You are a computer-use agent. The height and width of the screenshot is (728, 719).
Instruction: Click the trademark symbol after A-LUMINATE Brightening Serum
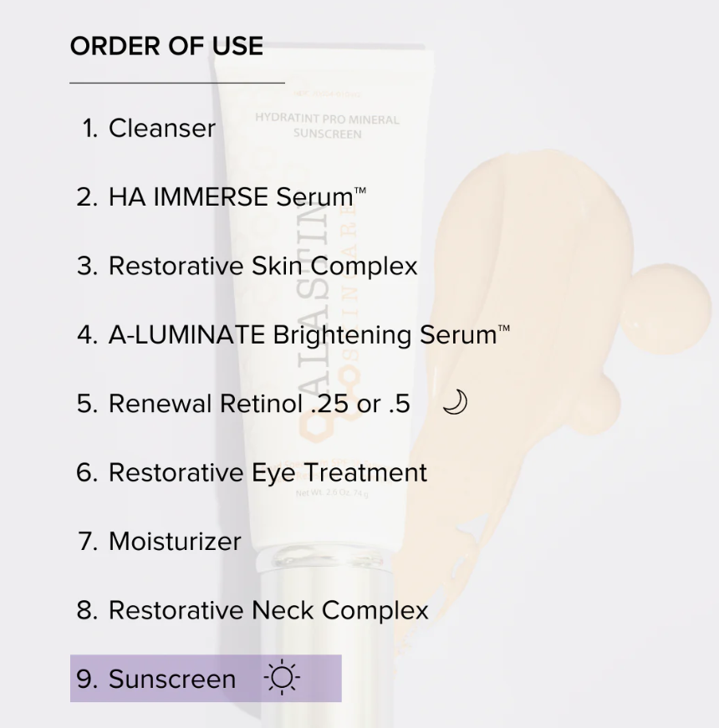(x=504, y=329)
